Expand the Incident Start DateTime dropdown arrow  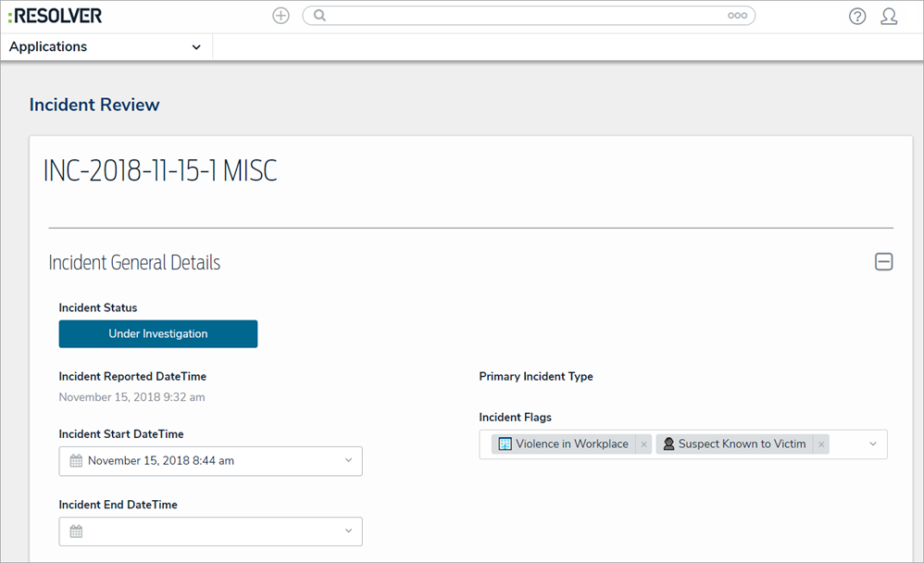pyautogui.click(x=348, y=460)
